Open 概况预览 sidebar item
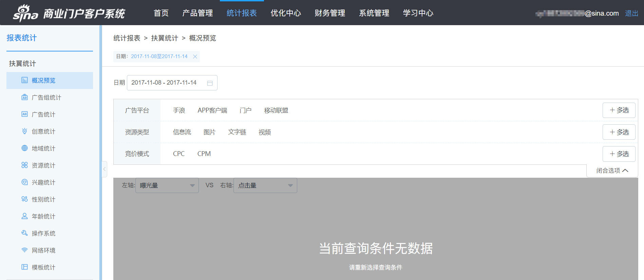 [50, 81]
